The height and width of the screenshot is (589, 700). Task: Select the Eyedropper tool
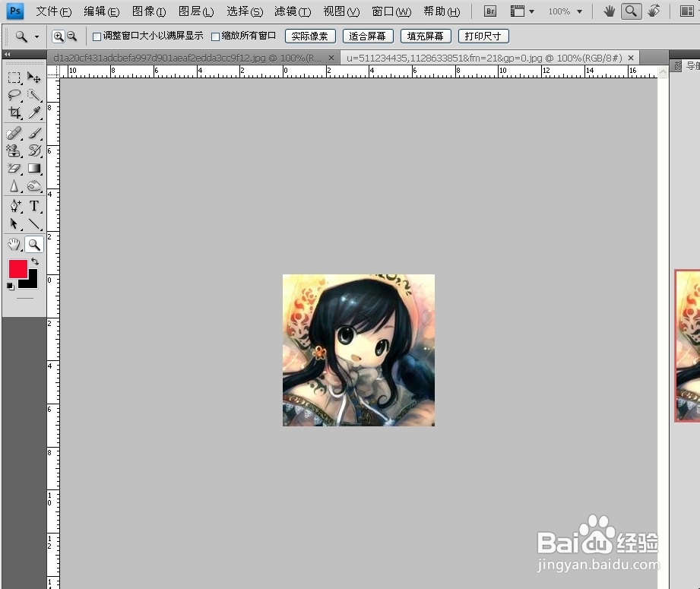click(34, 112)
